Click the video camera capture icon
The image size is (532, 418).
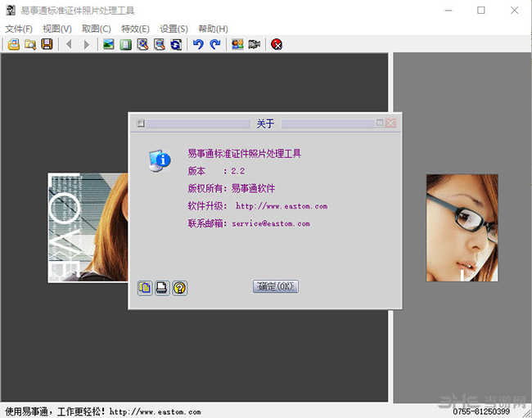tap(254, 44)
